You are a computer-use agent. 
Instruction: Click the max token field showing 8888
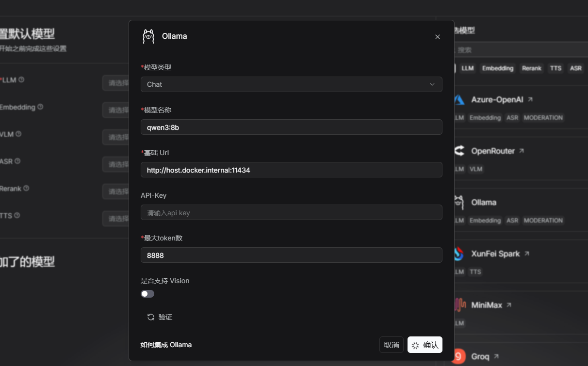(x=291, y=255)
